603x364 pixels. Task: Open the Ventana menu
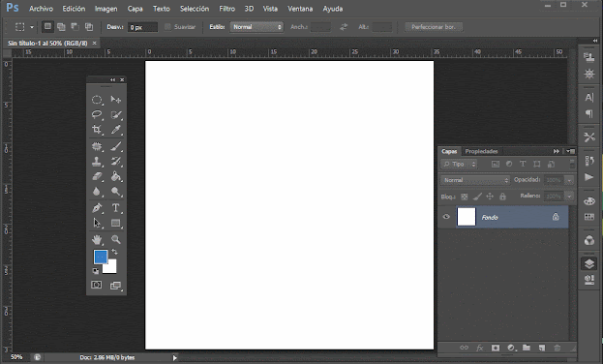click(x=300, y=9)
